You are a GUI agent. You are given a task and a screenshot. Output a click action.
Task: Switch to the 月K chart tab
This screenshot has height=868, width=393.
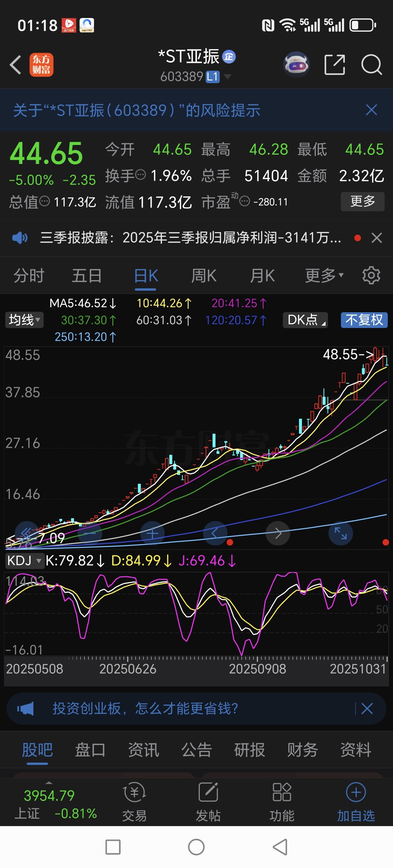[x=262, y=276]
